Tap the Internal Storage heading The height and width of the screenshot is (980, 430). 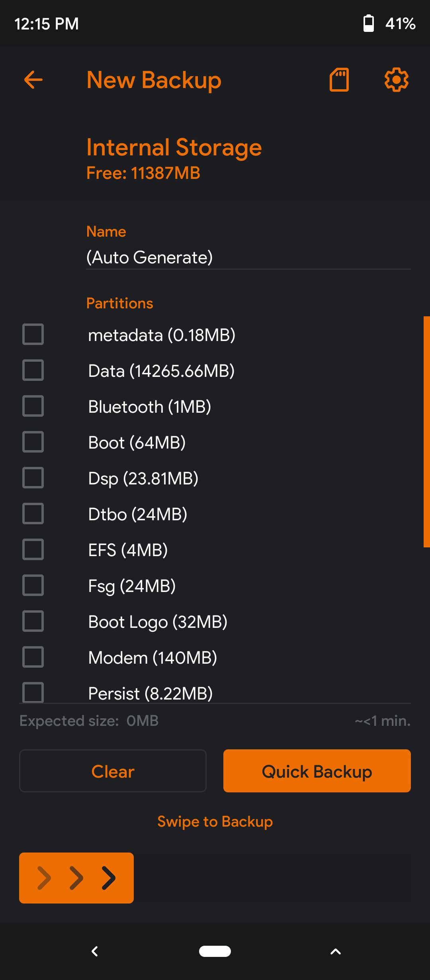tap(174, 147)
